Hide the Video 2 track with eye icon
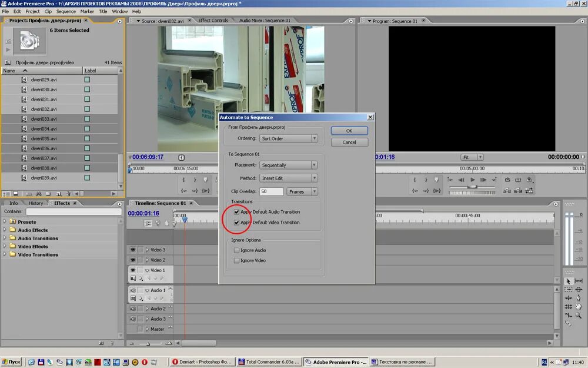588x368 pixels. (x=133, y=260)
